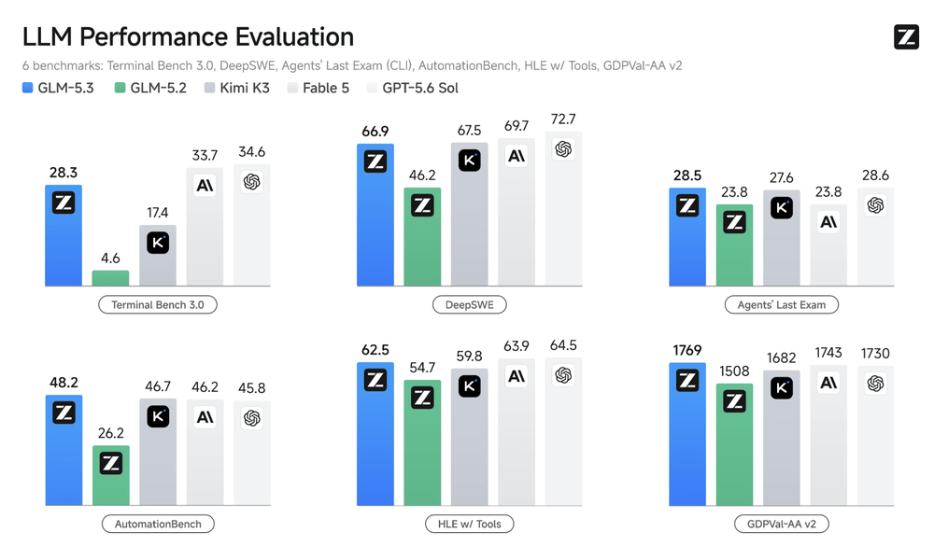Click the Z logo in top-right corner
This screenshot has height=560, width=934.
click(x=906, y=37)
